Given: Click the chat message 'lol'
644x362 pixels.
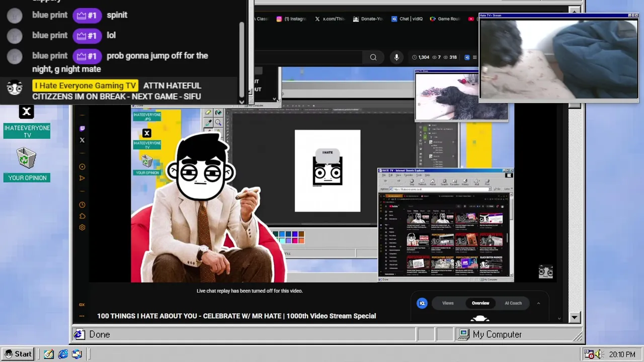Looking at the screenshot, I should [x=111, y=36].
